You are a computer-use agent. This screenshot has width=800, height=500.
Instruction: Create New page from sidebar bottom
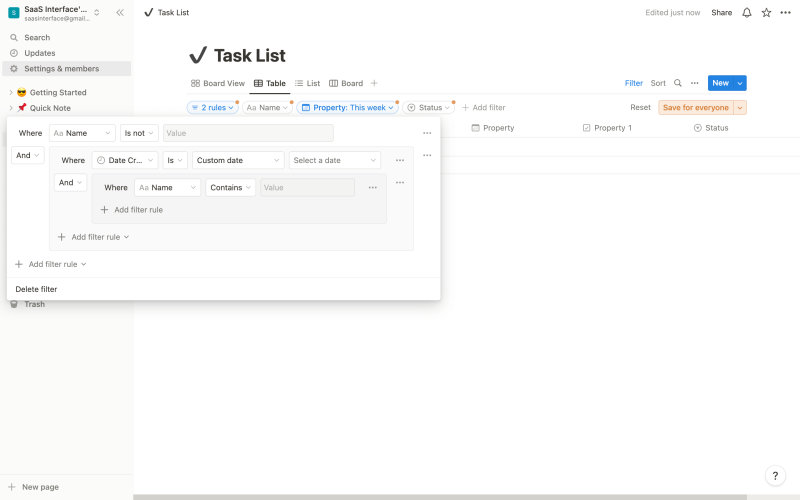point(34,487)
